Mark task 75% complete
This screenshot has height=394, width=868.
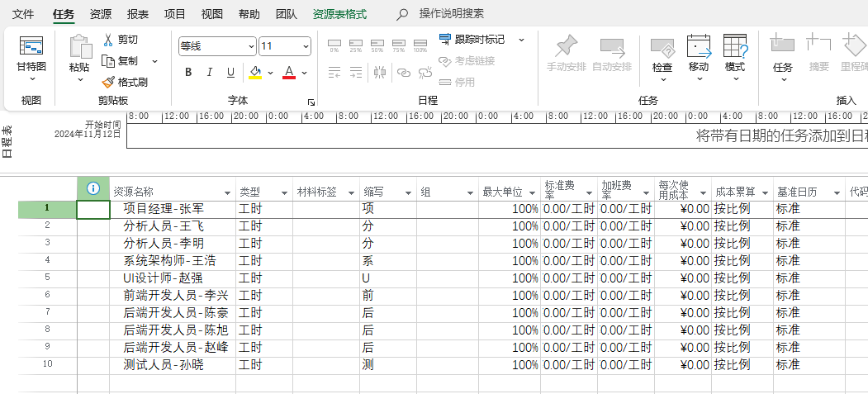399,45
